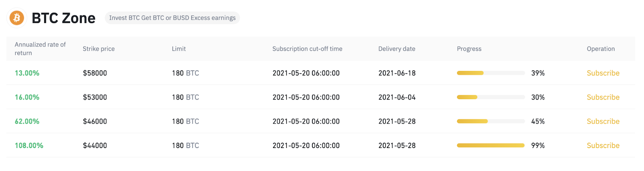Subscribe to the $46000 strike price product

(x=603, y=121)
